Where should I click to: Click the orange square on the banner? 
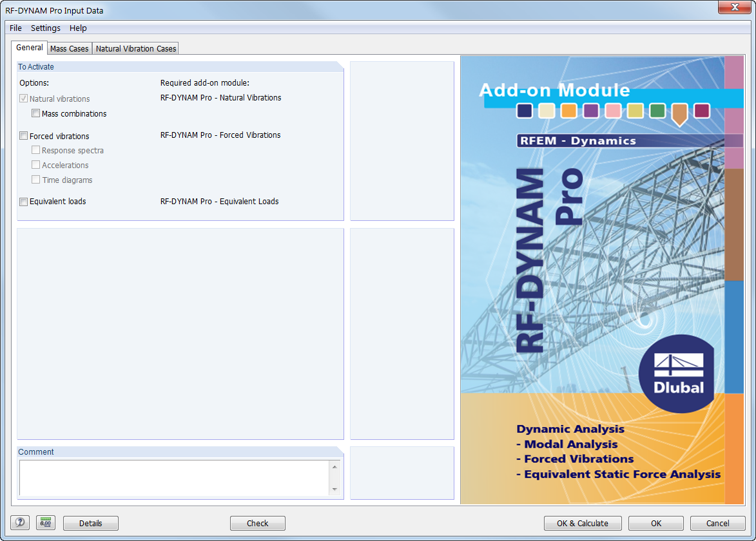pyautogui.click(x=569, y=111)
